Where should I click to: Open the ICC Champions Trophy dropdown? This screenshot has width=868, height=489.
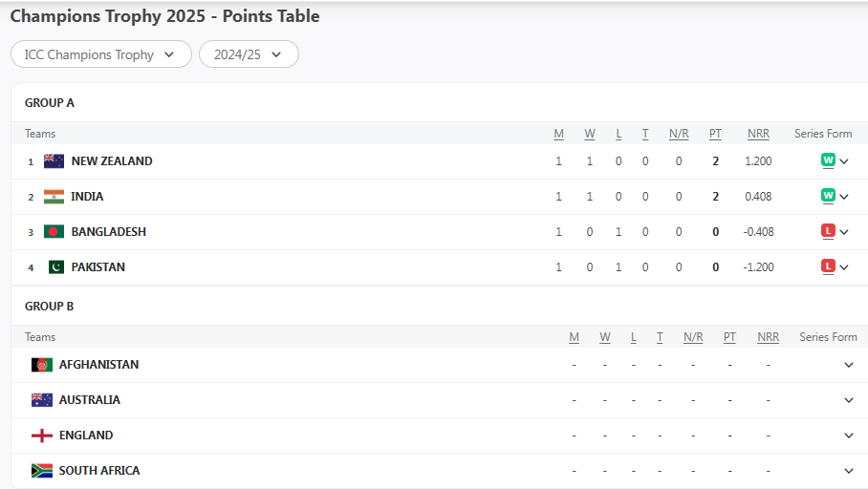pos(100,54)
